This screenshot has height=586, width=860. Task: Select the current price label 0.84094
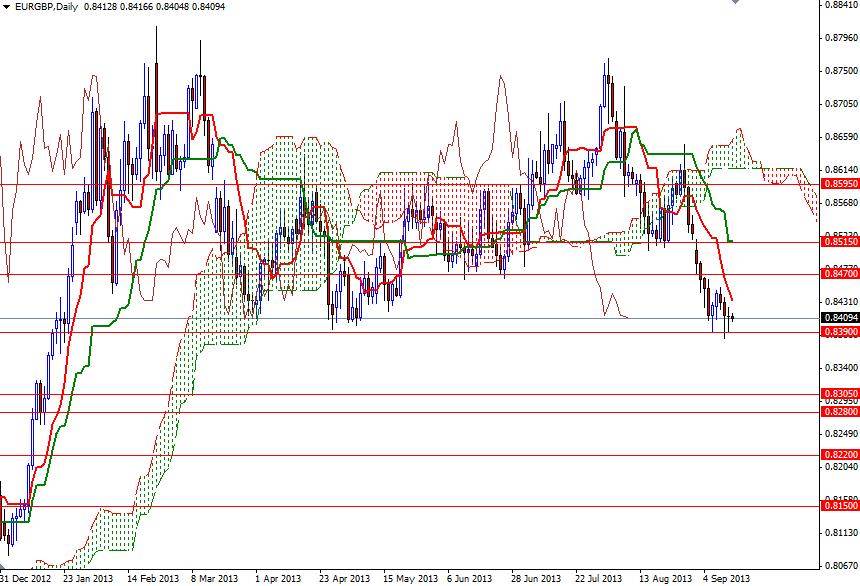(840, 318)
